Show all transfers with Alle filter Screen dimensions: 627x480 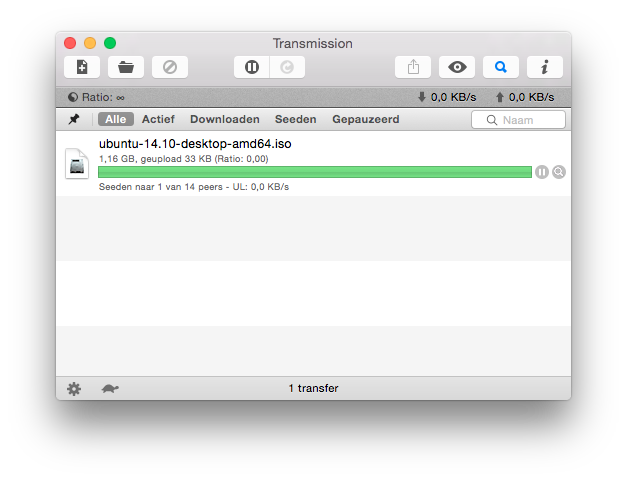115,119
